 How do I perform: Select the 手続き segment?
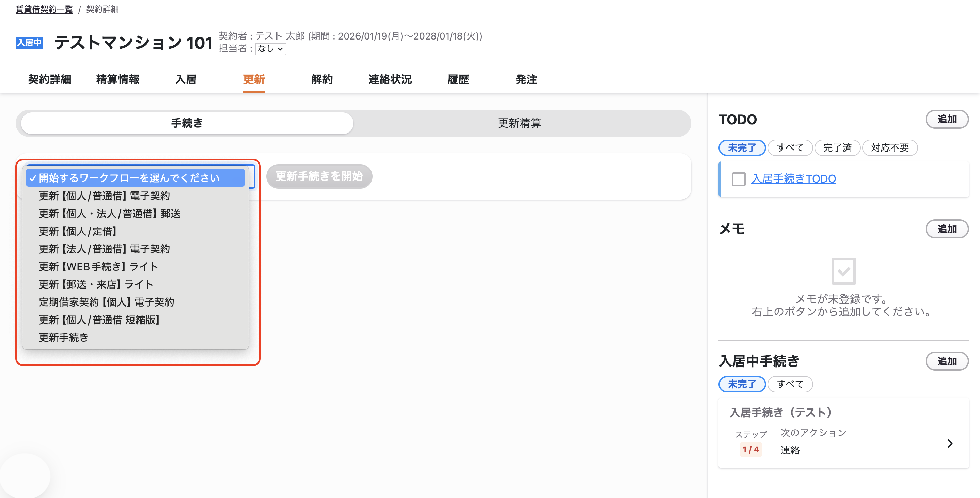(187, 123)
